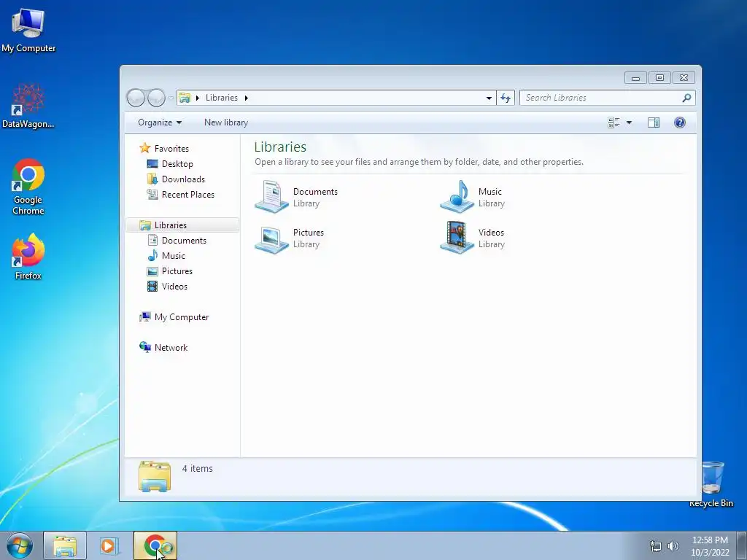Open Google Chrome desktop shortcut
This screenshot has width=747, height=560.
(x=28, y=186)
